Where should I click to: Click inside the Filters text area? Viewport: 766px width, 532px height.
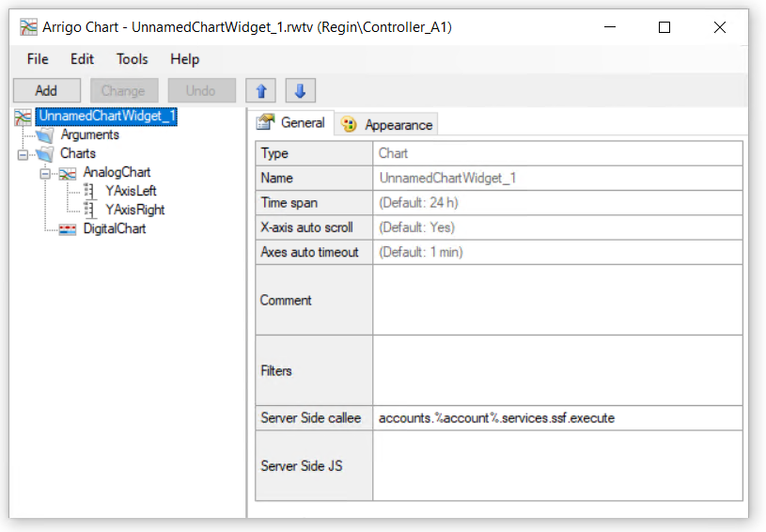point(557,370)
